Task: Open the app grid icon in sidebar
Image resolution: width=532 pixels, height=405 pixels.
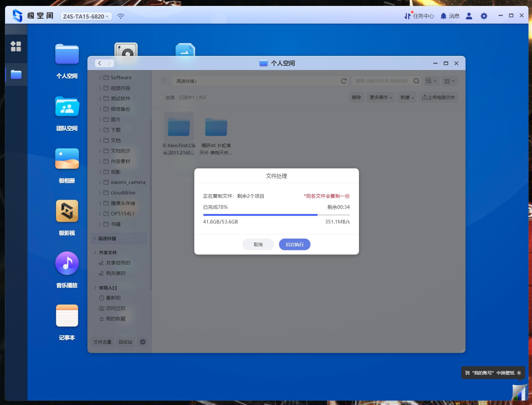Action: click(16, 46)
